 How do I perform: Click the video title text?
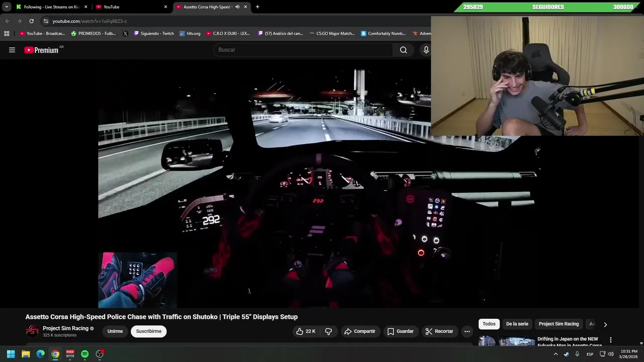click(x=162, y=317)
